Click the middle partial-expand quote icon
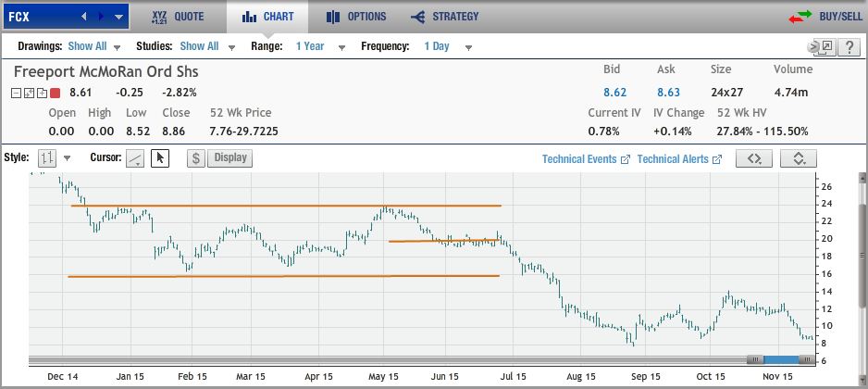 tap(29, 94)
